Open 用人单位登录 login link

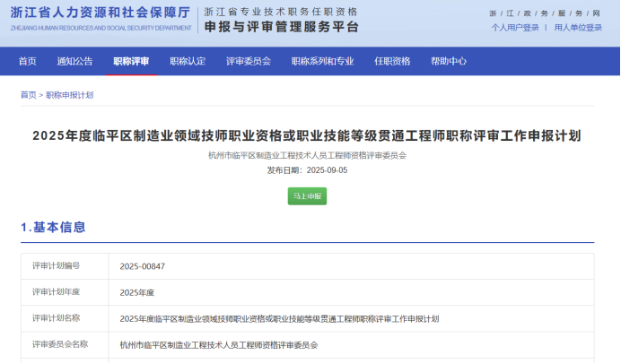pos(578,28)
